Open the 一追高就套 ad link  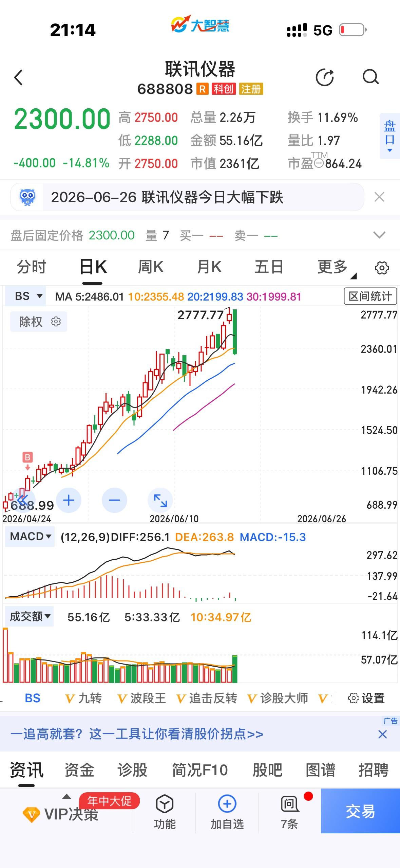137,734
